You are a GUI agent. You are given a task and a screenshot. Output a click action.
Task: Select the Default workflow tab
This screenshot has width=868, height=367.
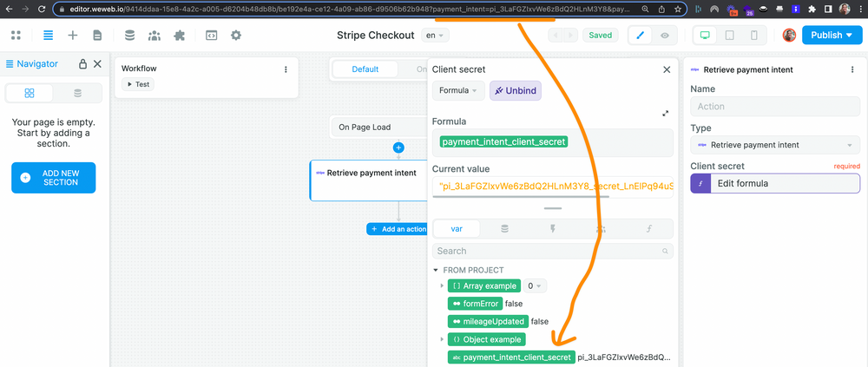365,69
